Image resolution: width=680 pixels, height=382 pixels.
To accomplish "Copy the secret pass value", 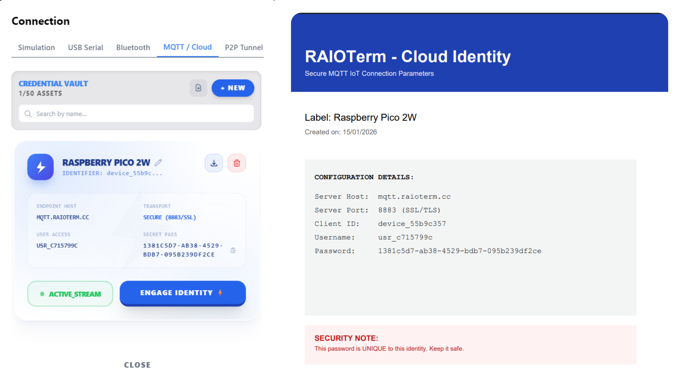I will (x=233, y=250).
